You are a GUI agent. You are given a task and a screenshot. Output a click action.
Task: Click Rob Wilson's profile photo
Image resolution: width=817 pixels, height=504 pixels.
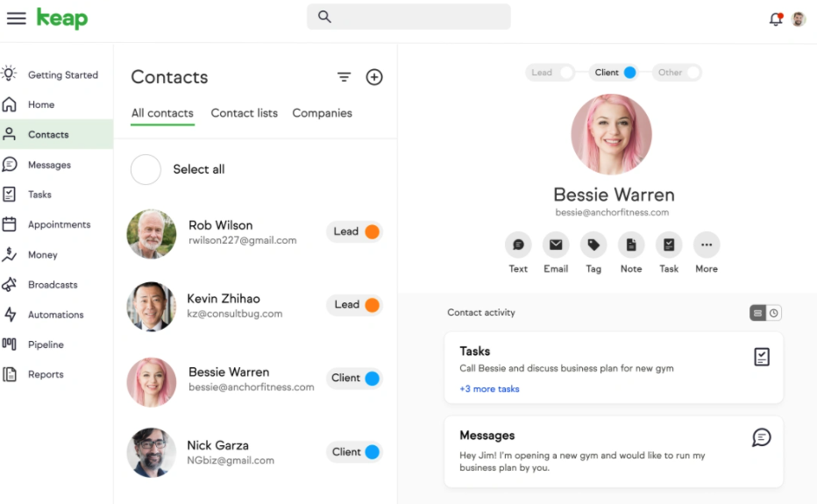[x=152, y=234]
